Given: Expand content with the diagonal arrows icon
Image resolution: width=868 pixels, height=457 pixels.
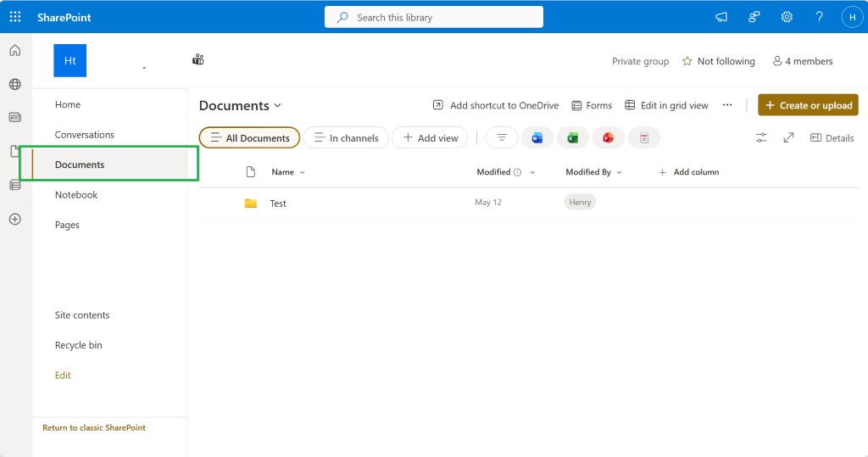Looking at the screenshot, I should 788,137.
